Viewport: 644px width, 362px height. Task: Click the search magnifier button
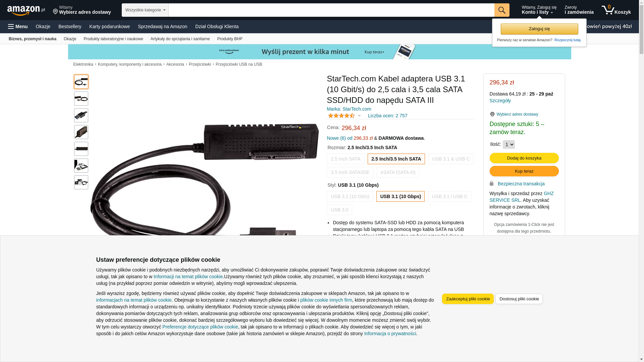502,10
